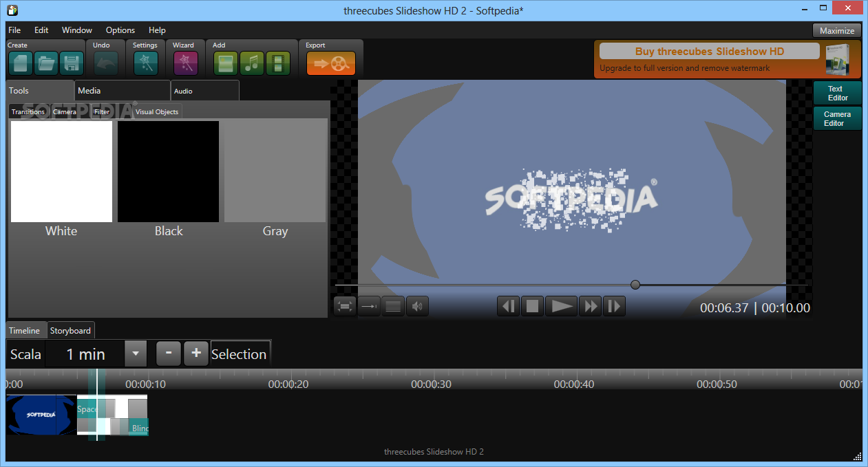Click the application icon in title bar
The image size is (868, 467).
[x=11, y=10]
